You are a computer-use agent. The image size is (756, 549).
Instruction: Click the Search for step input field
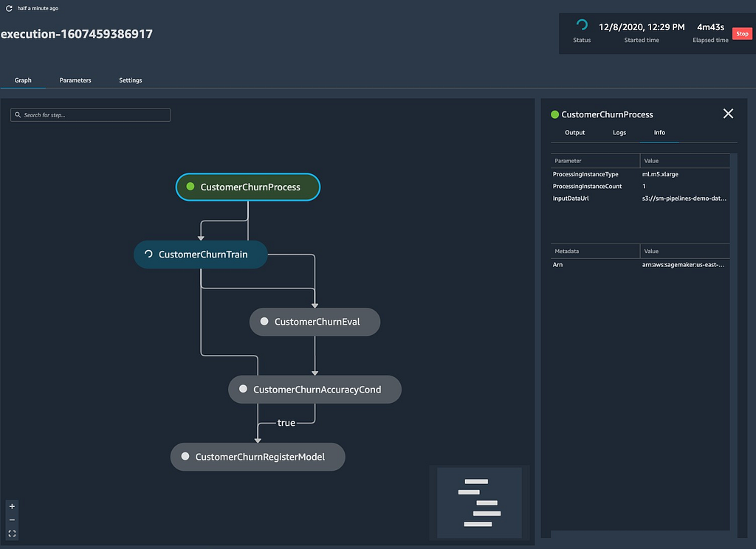pos(90,114)
